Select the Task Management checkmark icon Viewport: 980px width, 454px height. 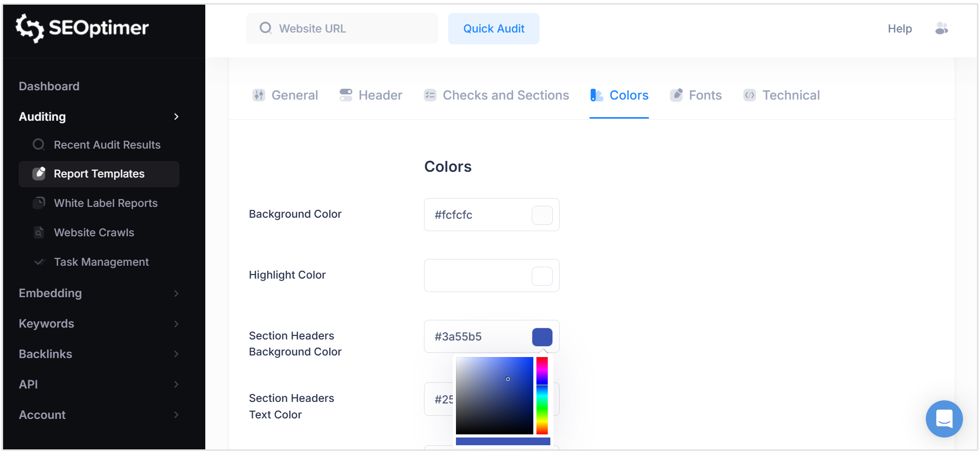pos(39,262)
